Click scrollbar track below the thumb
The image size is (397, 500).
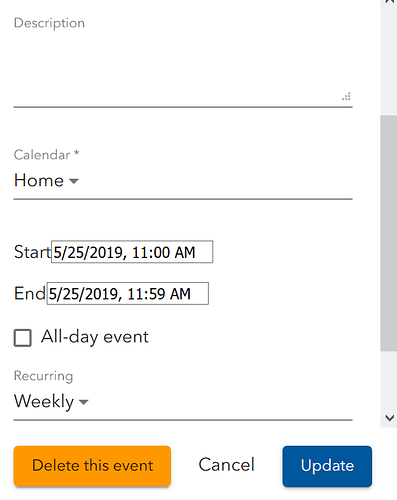pos(389,381)
